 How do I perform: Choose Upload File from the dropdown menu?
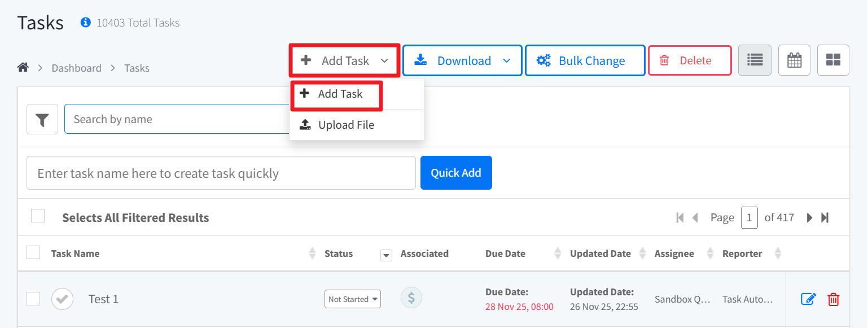pyautogui.click(x=345, y=125)
